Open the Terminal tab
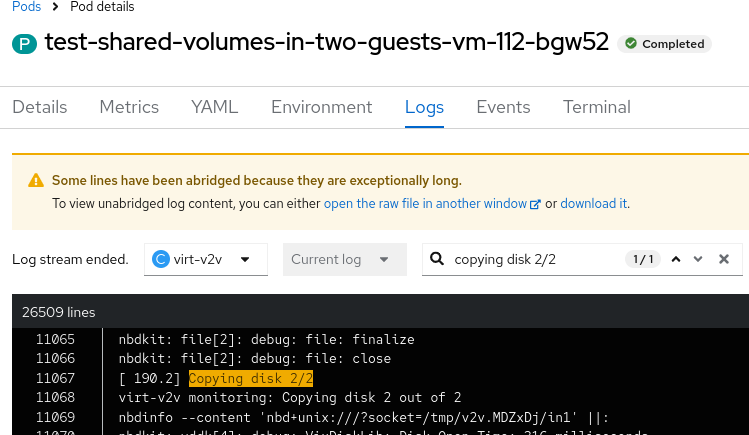 [596, 107]
